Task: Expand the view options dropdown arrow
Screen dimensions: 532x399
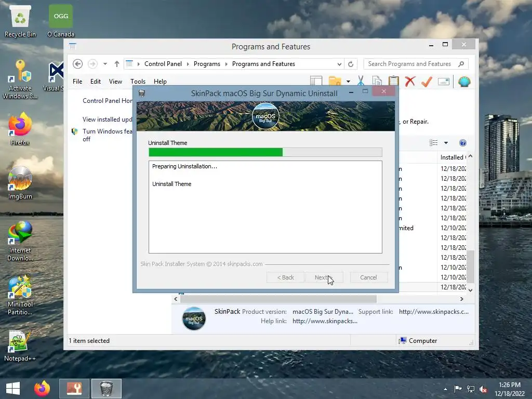Action: tap(446, 143)
